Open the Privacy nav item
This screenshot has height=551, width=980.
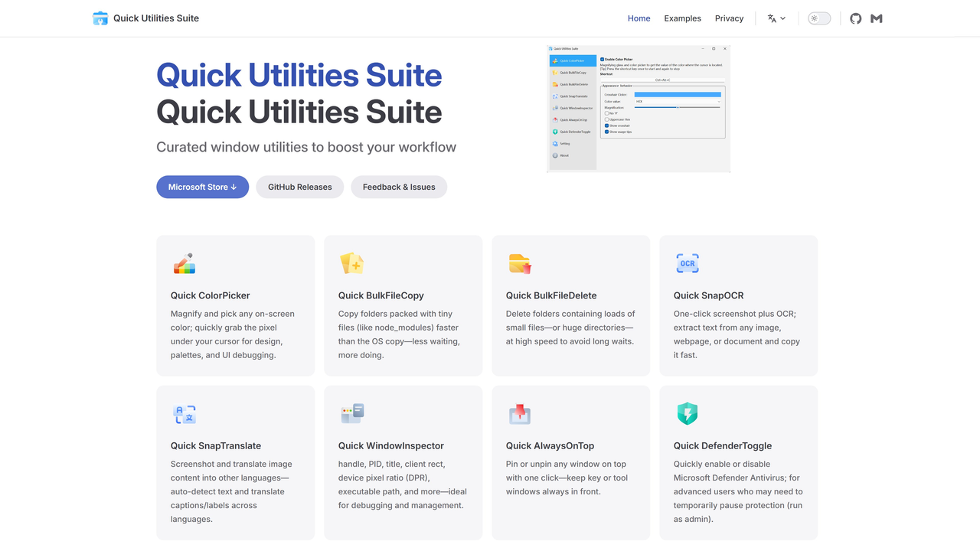click(x=729, y=18)
